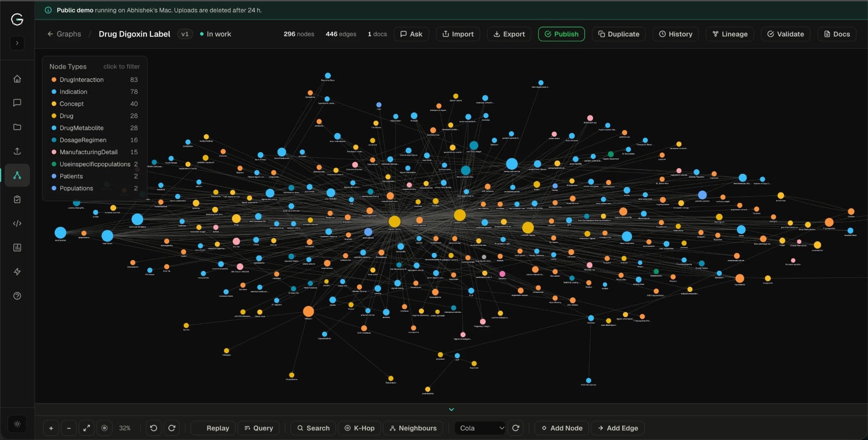Open the upload icon in sidebar
Screen dimensions: 868x440
point(17,151)
